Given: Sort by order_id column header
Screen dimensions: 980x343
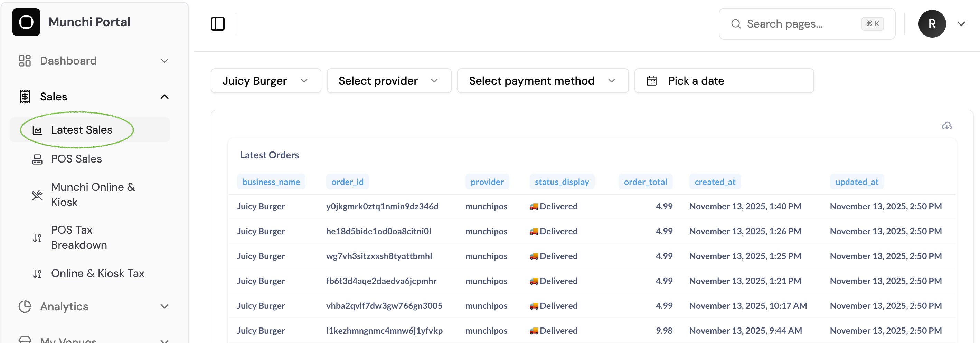Looking at the screenshot, I should tap(347, 182).
